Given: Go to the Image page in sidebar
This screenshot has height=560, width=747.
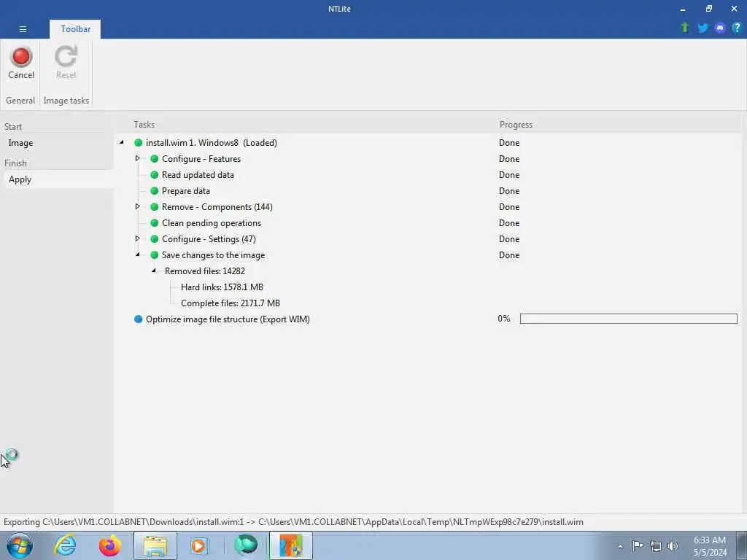Looking at the screenshot, I should [20, 143].
